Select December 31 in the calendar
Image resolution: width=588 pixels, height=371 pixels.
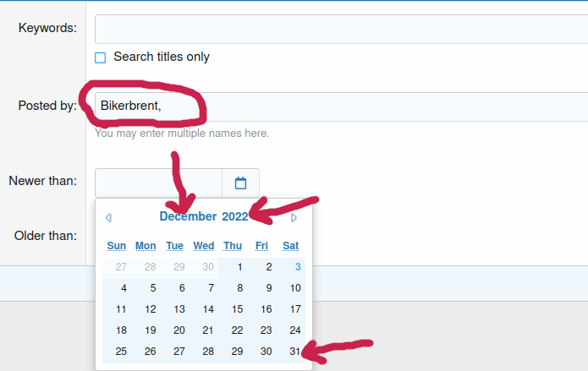pos(294,352)
